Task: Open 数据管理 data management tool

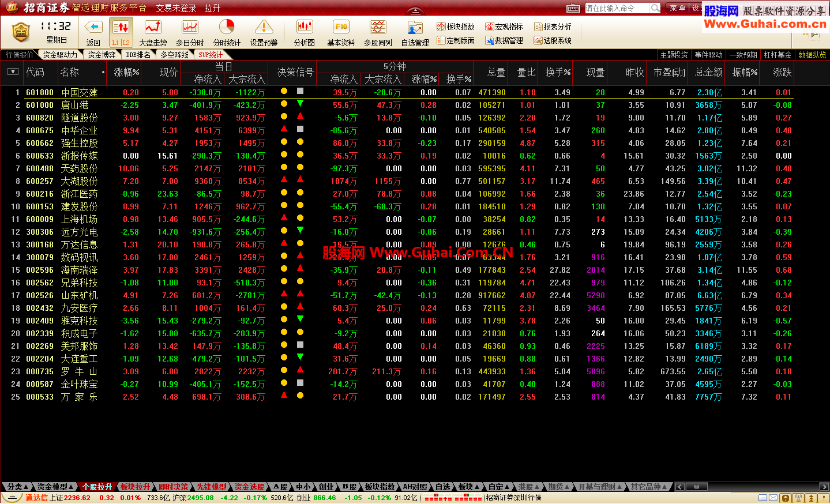Action: pyautogui.click(x=504, y=40)
